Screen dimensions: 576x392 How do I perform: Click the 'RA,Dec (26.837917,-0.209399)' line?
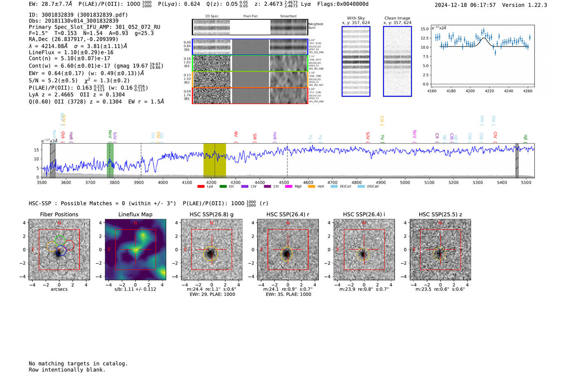coord(74,39)
